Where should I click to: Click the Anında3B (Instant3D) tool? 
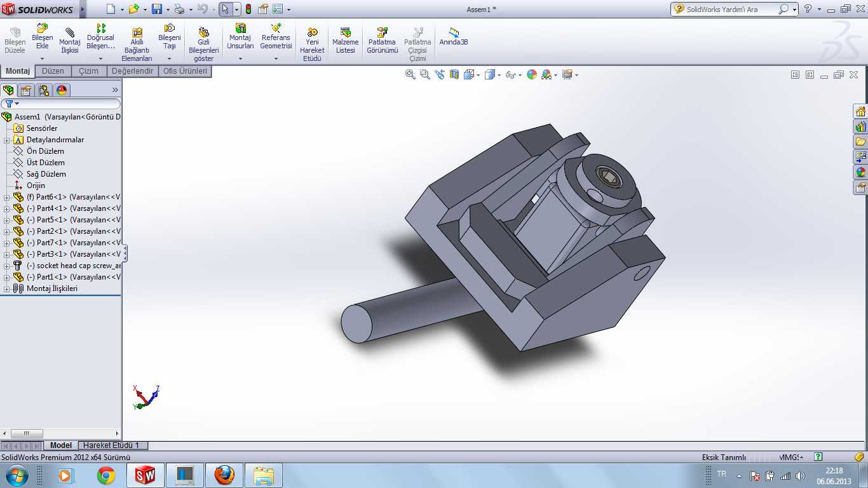tap(454, 32)
